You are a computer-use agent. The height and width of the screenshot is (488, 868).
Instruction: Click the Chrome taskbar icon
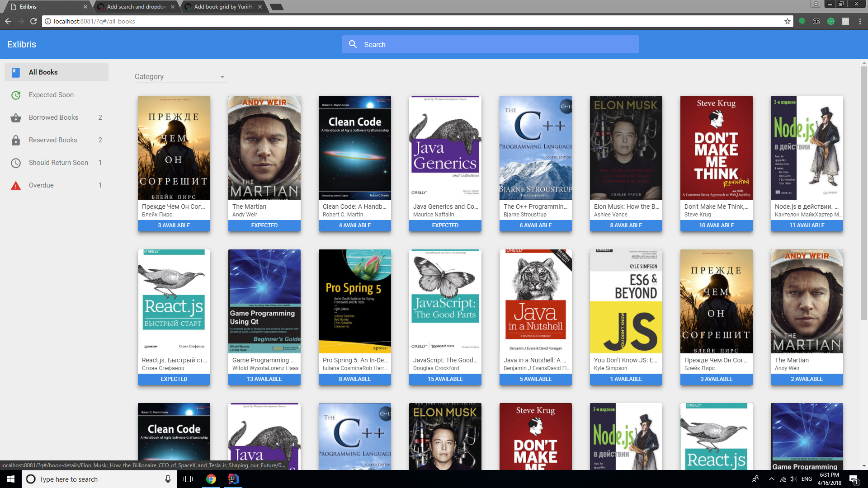tap(211, 479)
